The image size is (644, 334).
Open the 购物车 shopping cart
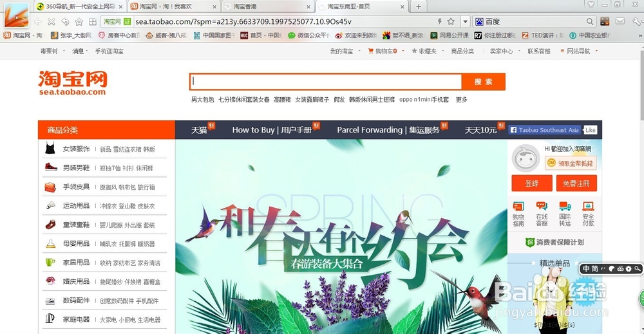[x=383, y=51]
